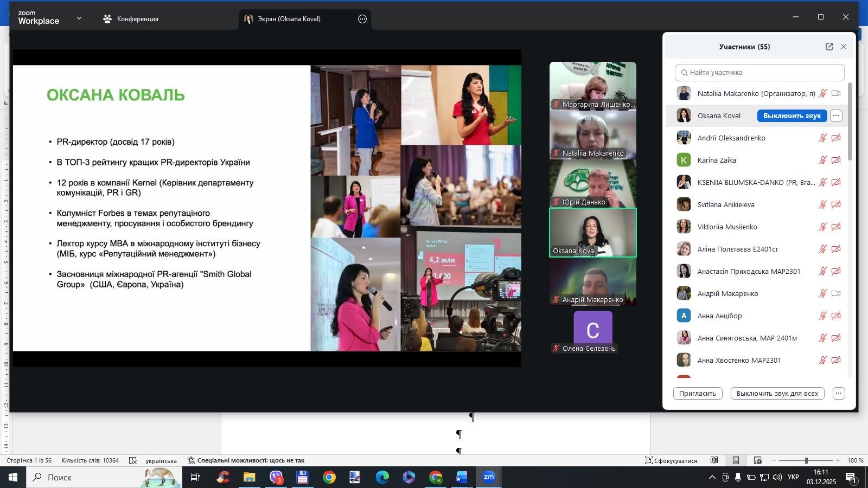The height and width of the screenshot is (488, 868).
Task: Switch to Word web layout view icon
Action: coord(758,460)
